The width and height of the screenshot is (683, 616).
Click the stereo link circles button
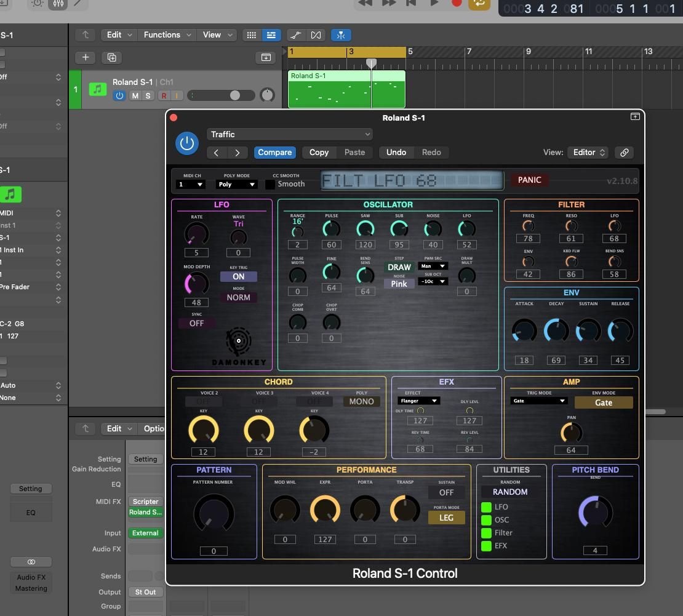[x=31, y=562]
